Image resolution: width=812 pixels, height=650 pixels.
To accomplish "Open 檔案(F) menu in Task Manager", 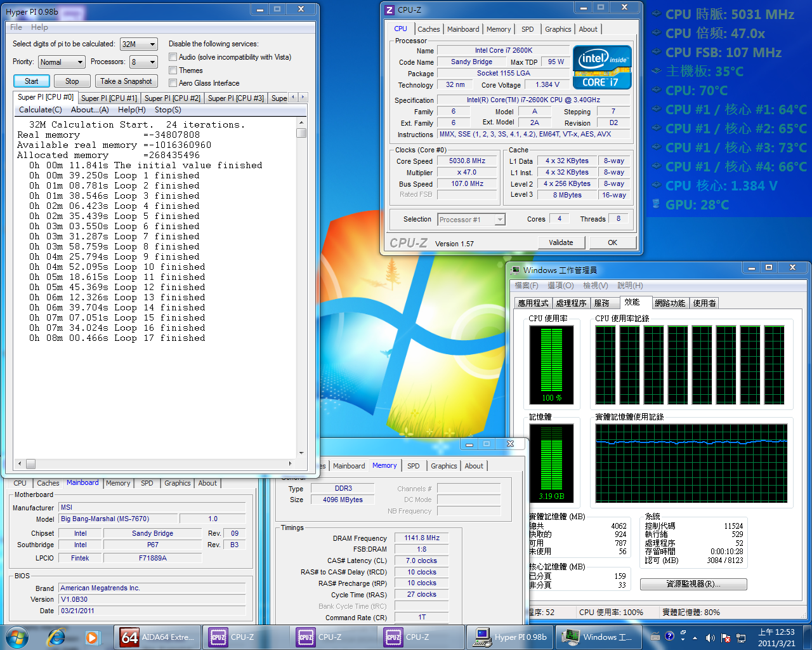I will pos(527,286).
